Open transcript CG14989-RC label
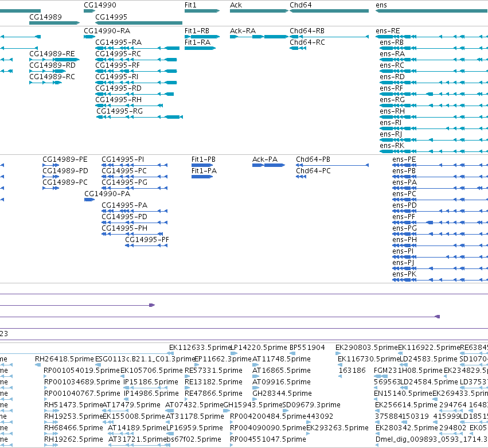 [x=52, y=77]
